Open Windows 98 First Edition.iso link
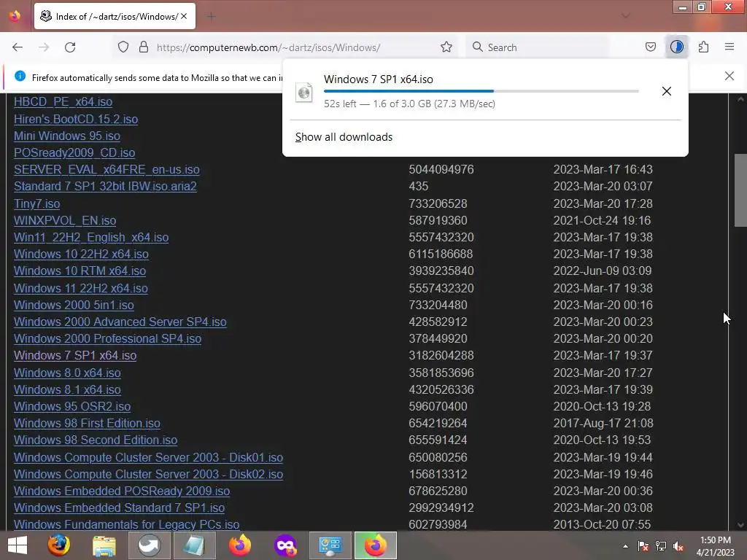747x560 pixels. point(87,424)
